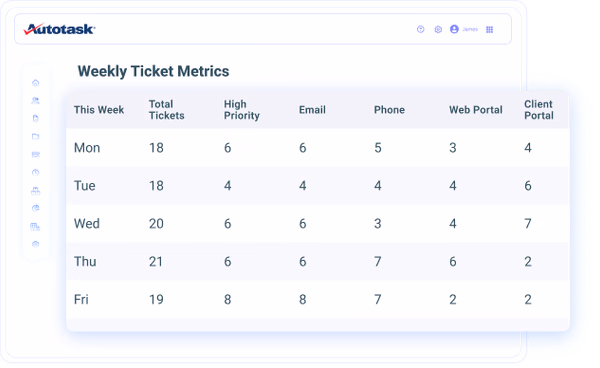Select the Tue row label
Viewport: 600px width, 368px height.
85,186
